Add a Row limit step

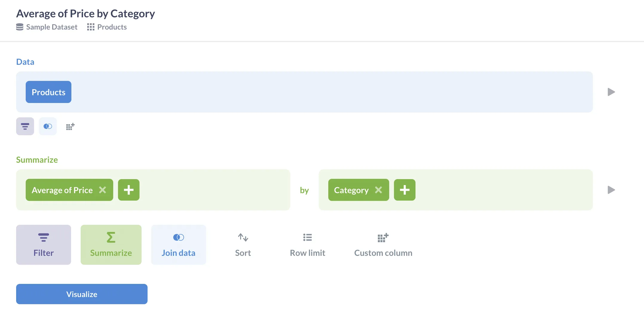coord(307,245)
